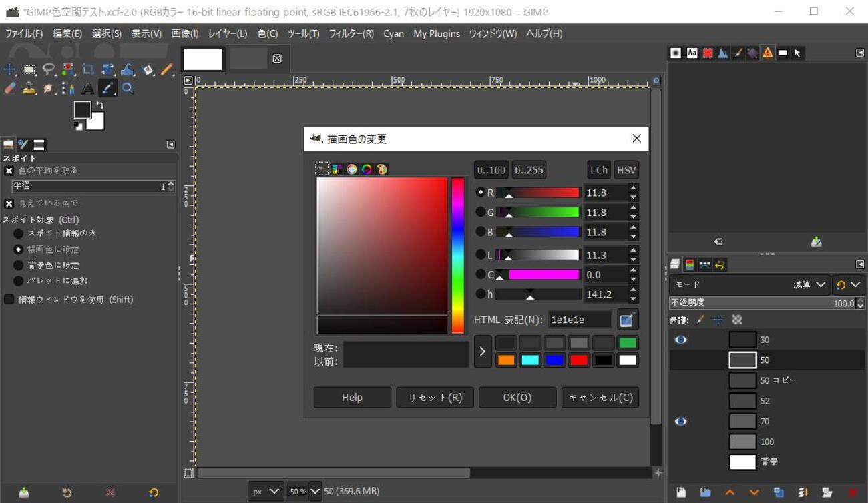Enable 情報ウィンドウを使用 (Shift) checkbox
The width and height of the screenshot is (868, 503).
point(9,300)
